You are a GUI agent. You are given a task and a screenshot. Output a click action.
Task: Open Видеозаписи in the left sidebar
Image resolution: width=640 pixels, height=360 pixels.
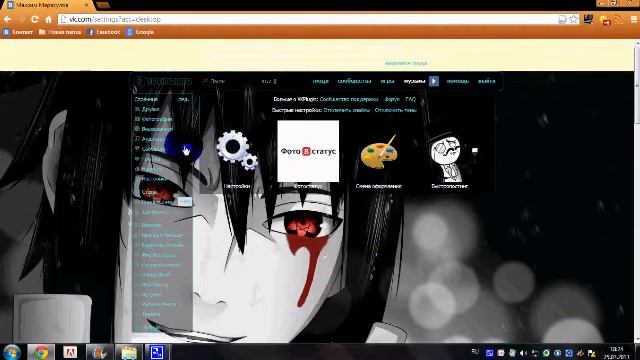157,129
